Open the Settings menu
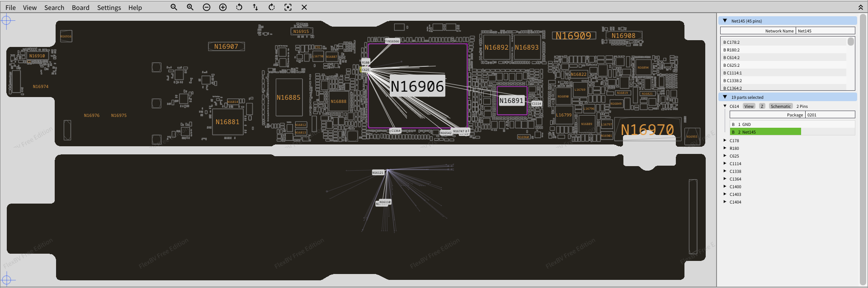This screenshot has height=288, width=868. 109,8
